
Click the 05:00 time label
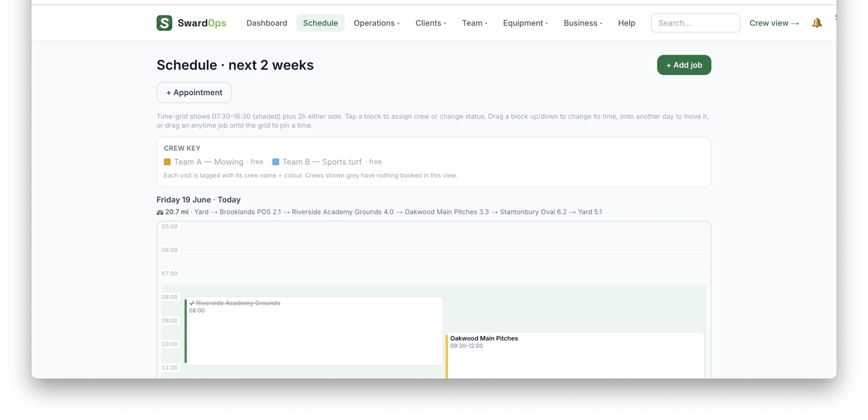click(x=170, y=227)
